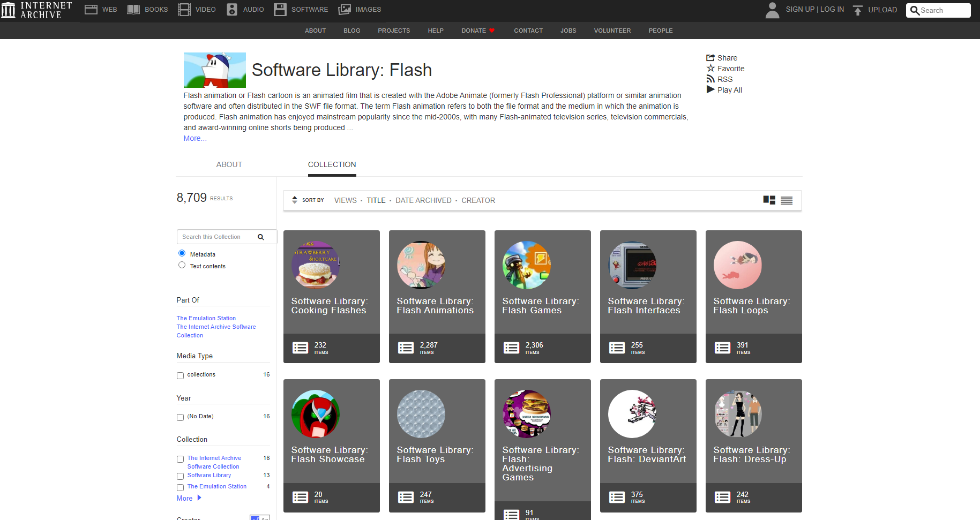Open Flash Showcase Strong Bad thumbnail
980x520 pixels.
pyautogui.click(x=316, y=414)
